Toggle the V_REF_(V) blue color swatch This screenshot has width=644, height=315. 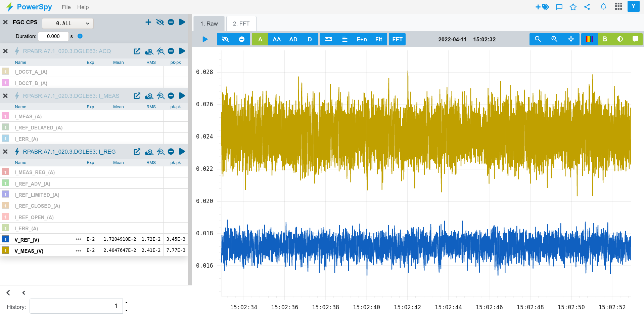point(5,239)
